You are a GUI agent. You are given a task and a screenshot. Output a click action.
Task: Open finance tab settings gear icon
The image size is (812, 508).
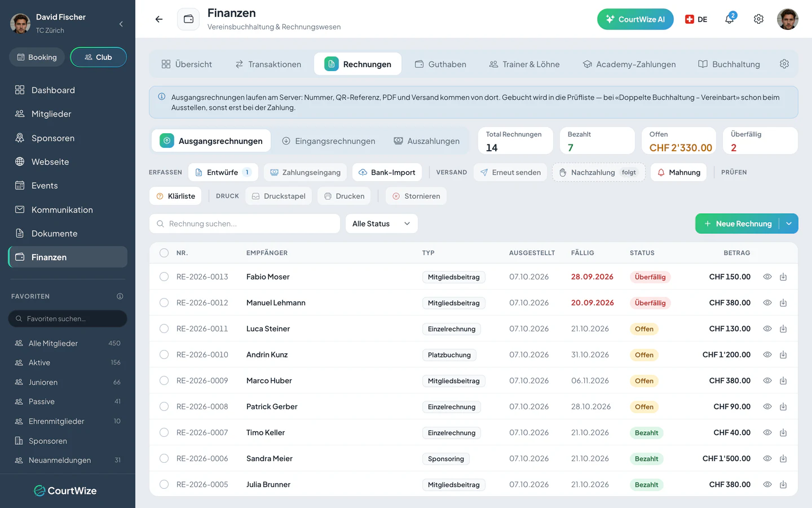point(784,64)
